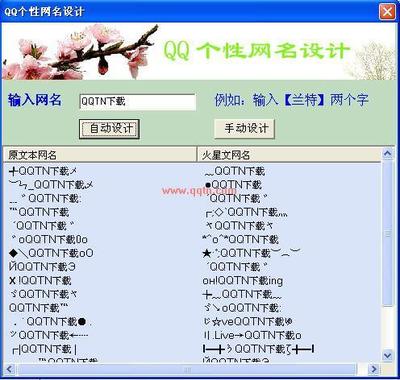Select the QQTN下载● row
The width and height of the screenshot is (400, 380).
pos(51,322)
